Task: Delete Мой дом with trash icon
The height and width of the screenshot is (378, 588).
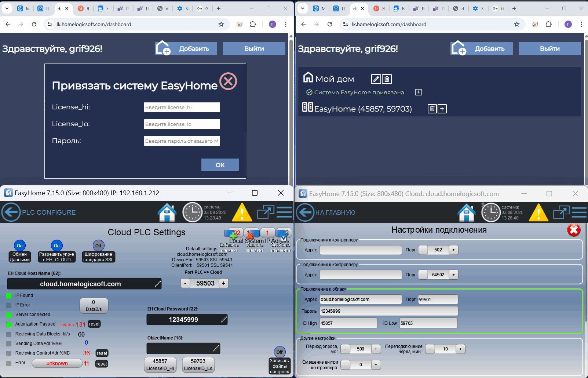Action: pyautogui.click(x=387, y=79)
